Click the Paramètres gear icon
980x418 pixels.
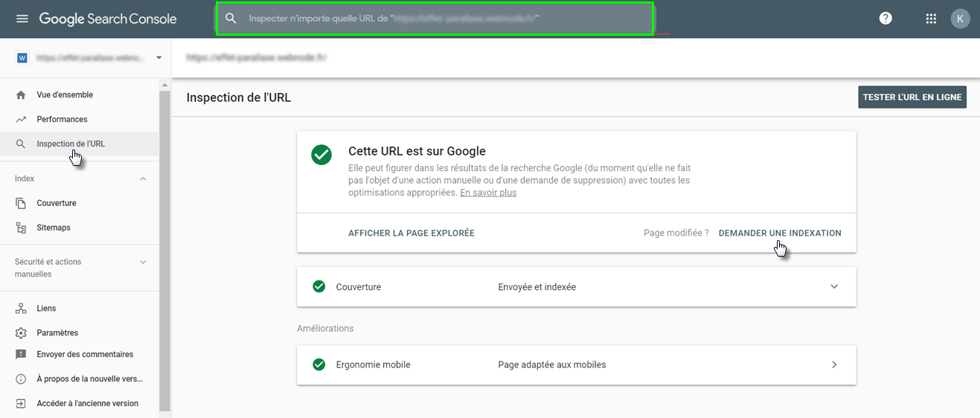[x=21, y=333]
